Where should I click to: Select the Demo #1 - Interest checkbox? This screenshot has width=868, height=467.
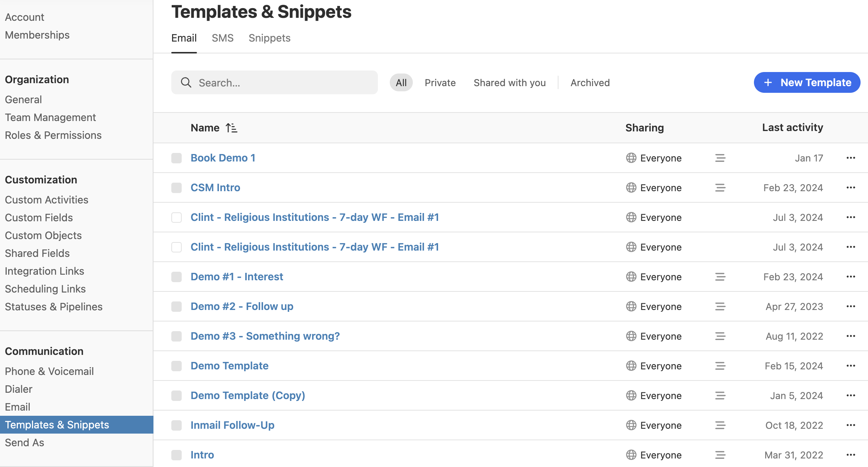176,277
